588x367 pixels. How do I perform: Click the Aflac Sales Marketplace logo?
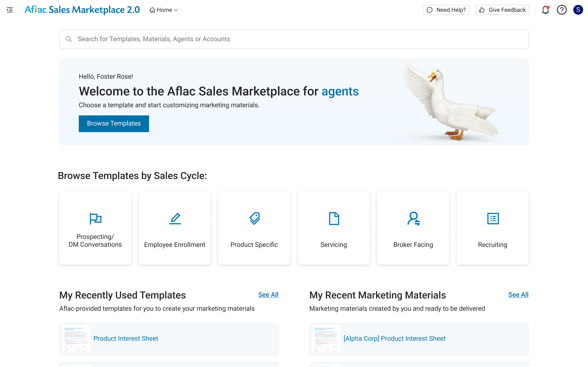(x=82, y=10)
